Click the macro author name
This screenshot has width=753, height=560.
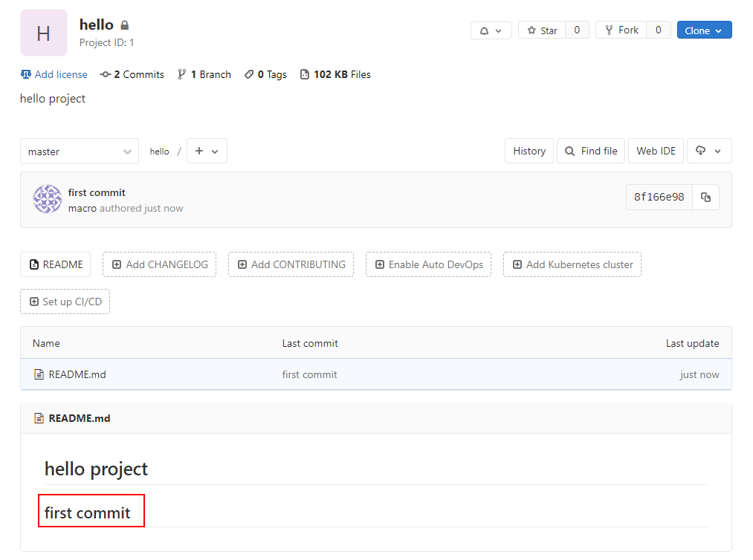[x=82, y=208]
